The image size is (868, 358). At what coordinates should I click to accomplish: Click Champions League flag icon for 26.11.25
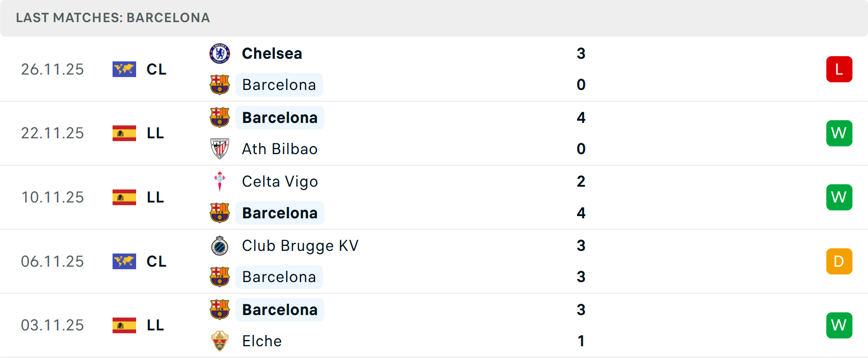coord(124,69)
